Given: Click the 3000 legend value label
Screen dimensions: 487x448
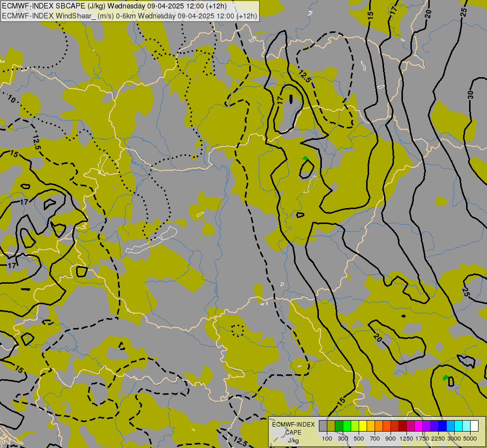Looking at the screenshot, I should pos(454,439).
